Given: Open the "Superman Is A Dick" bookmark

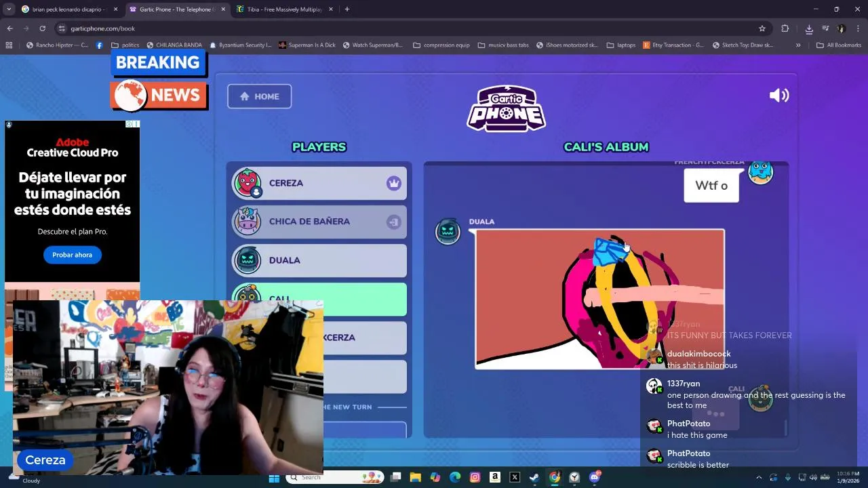Looking at the screenshot, I should coord(307,45).
